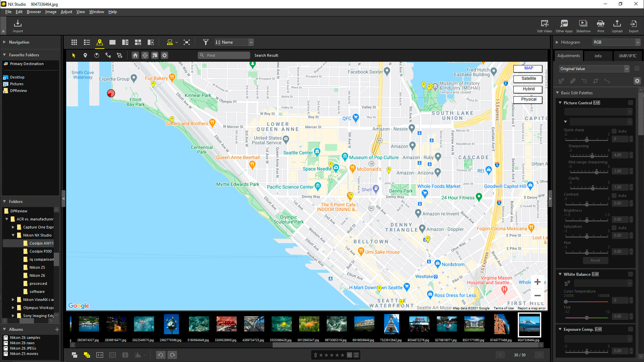Open the Other Apps launcher

coord(564,26)
